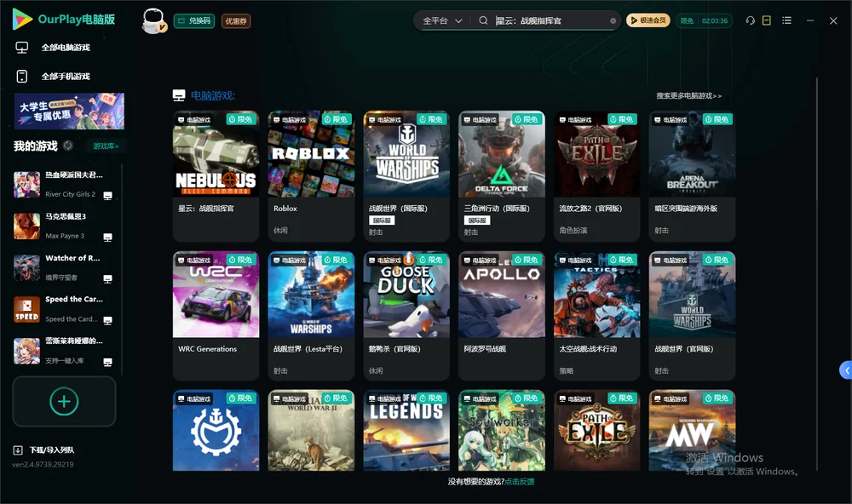The image size is (852, 504).
Task: Click PC icon on Speed the Card row
Action: (107, 320)
